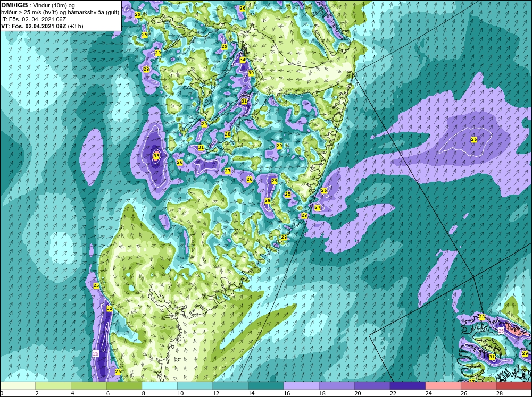The image size is (532, 397).
Task: Click the 20–22 m/s violet legend swatch
Action: [372, 386]
